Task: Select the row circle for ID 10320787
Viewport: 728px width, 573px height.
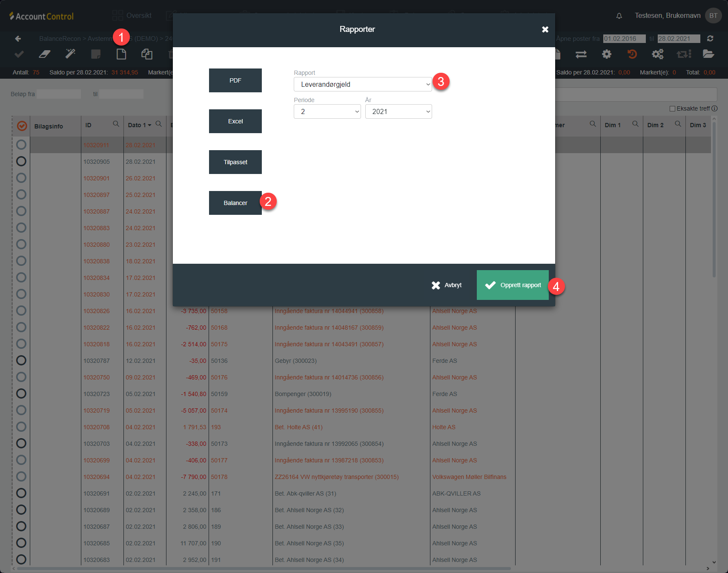Action: click(x=21, y=361)
